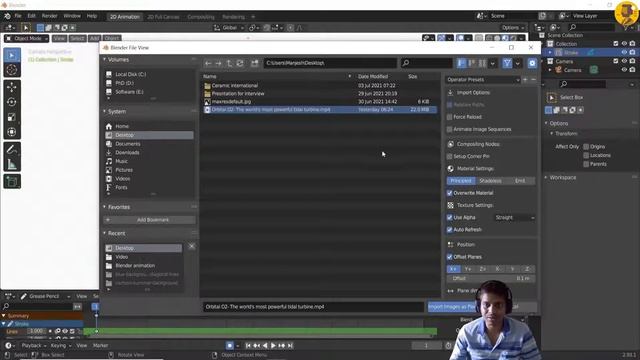Viewport: 640px width, 360px height.
Task: Open the Object Mode dropdown
Action: tap(27, 38)
